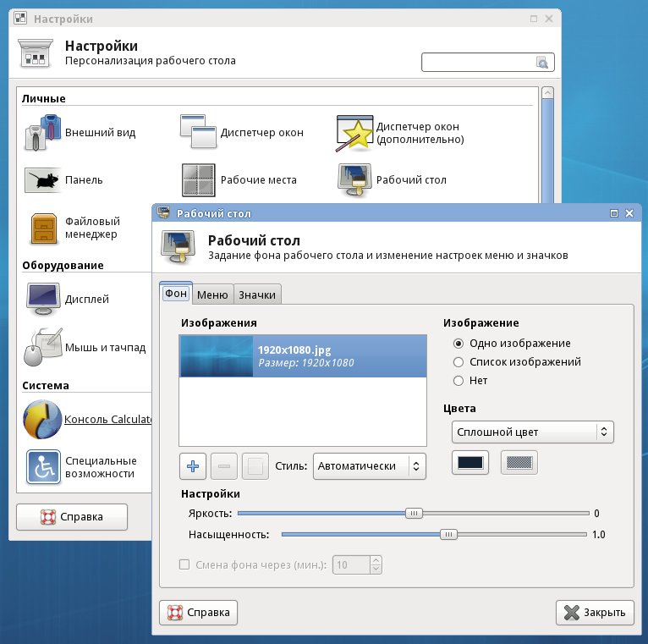This screenshot has height=644, width=648.
Task: Click the Дисплей label text
Action: coord(87,299)
